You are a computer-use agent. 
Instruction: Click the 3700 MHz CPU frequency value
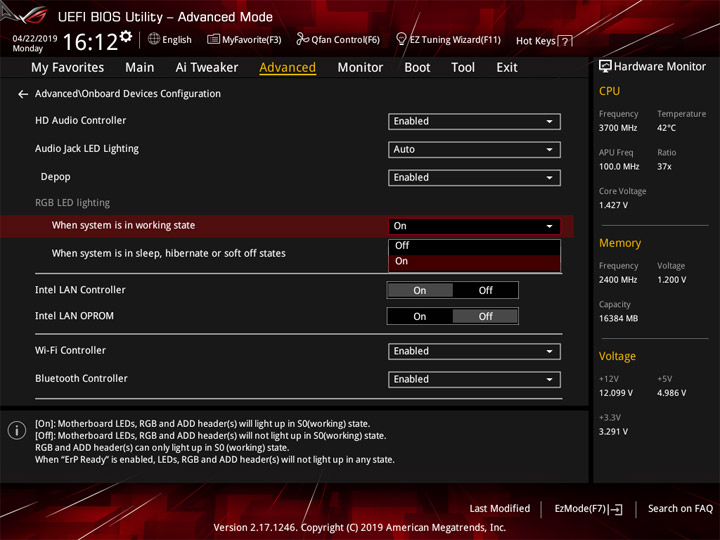618,128
